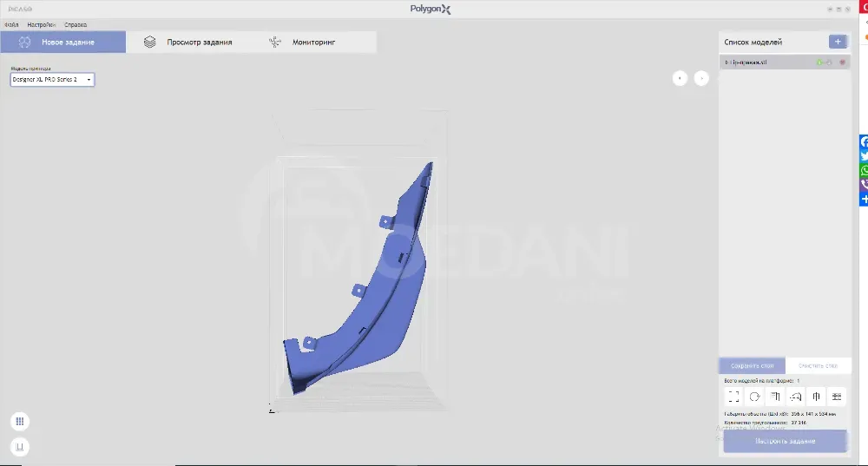This screenshot has width=868, height=466.
Task: Click the Сохранить стол button
Action: click(x=752, y=366)
